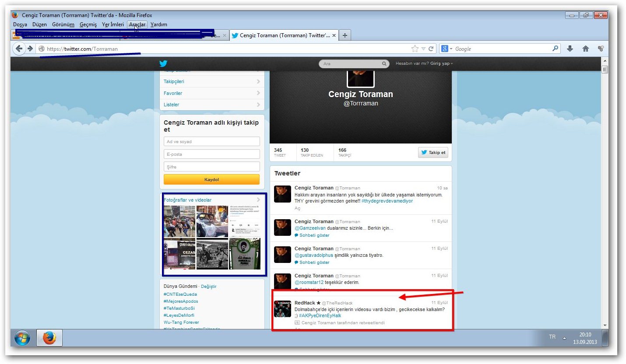Click the Ad ve soyad input field

pos(211,141)
